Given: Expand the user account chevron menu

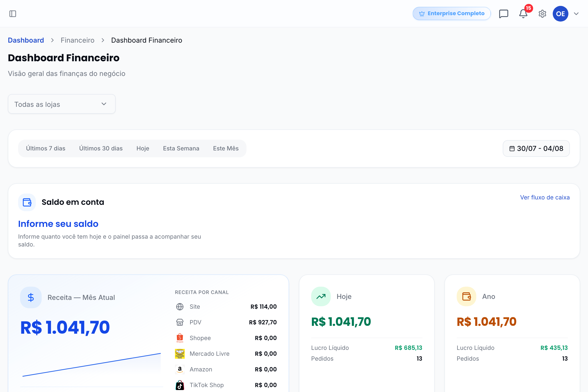Looking at the screenshot, I should tap(576, 14).
